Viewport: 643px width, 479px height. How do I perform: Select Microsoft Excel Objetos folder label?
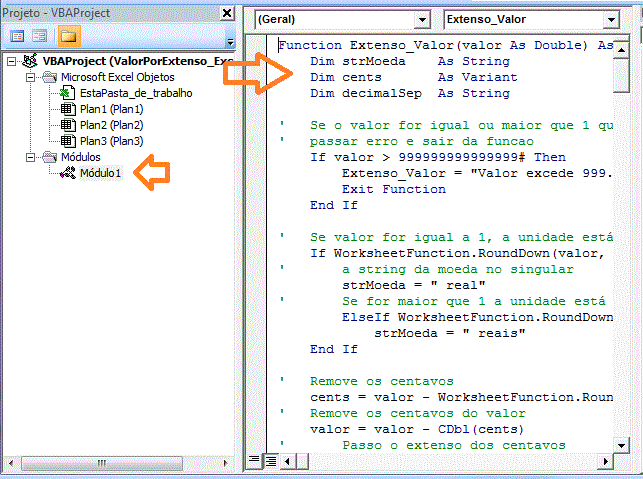(118, 77)
